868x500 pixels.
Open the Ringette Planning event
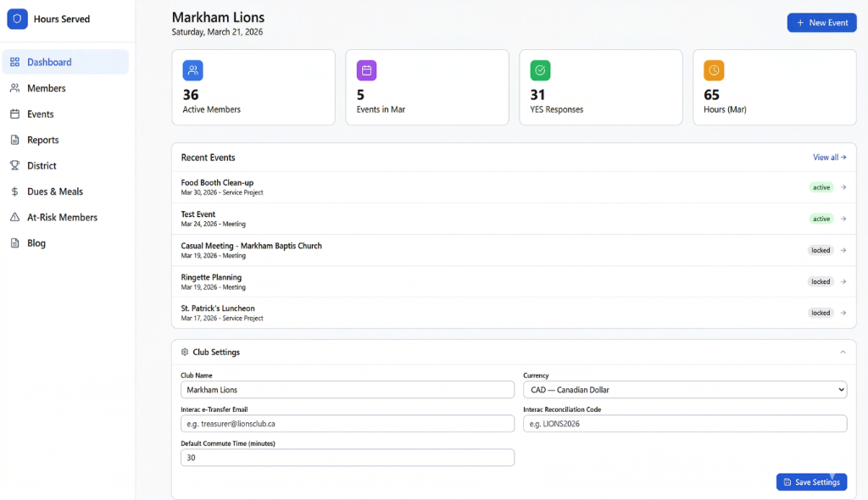(514, 282)
